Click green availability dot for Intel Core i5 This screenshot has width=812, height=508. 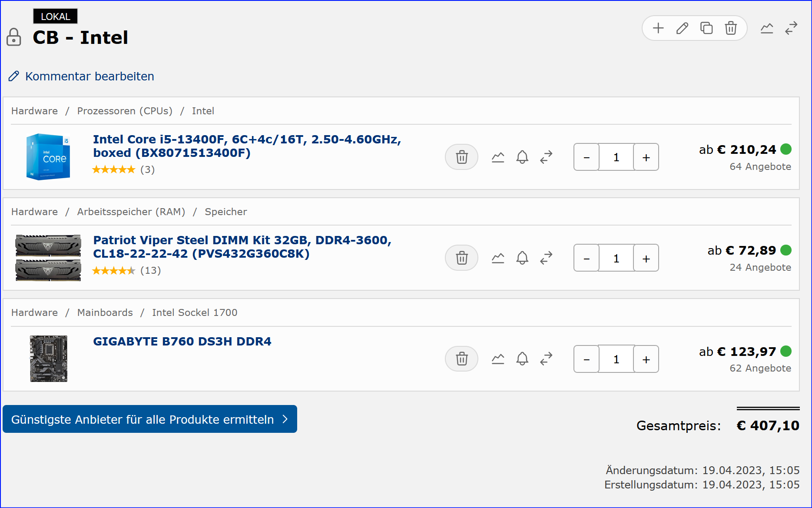(786, 149)
